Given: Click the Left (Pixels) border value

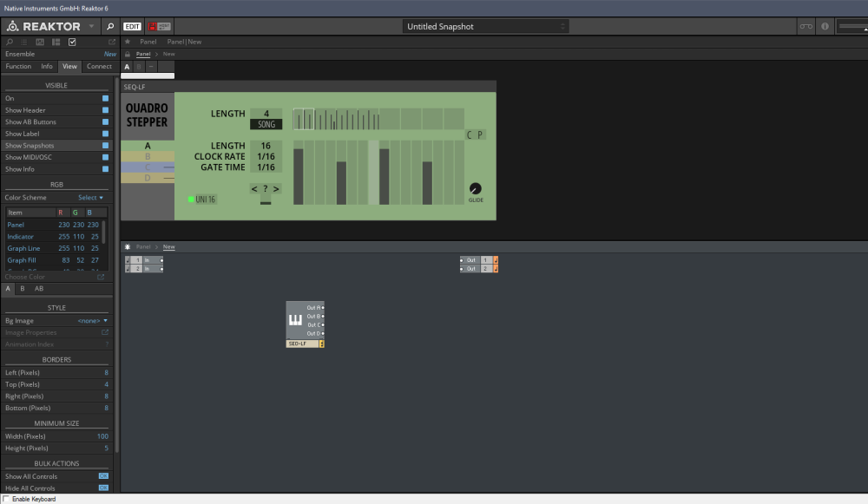Looking at the screenshot, I should coord(106,373).
